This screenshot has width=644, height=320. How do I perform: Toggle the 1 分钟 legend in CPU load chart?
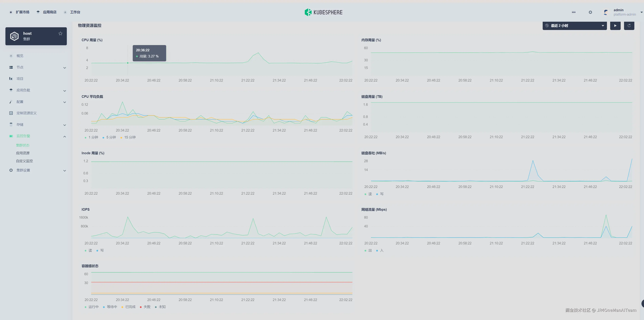pos(92,137)
